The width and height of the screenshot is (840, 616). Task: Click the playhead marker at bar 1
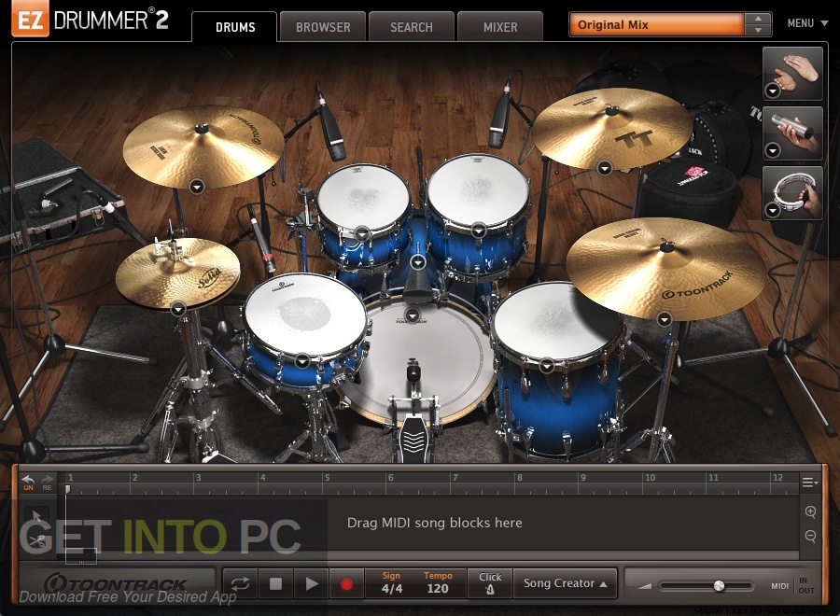coord(67,489)
